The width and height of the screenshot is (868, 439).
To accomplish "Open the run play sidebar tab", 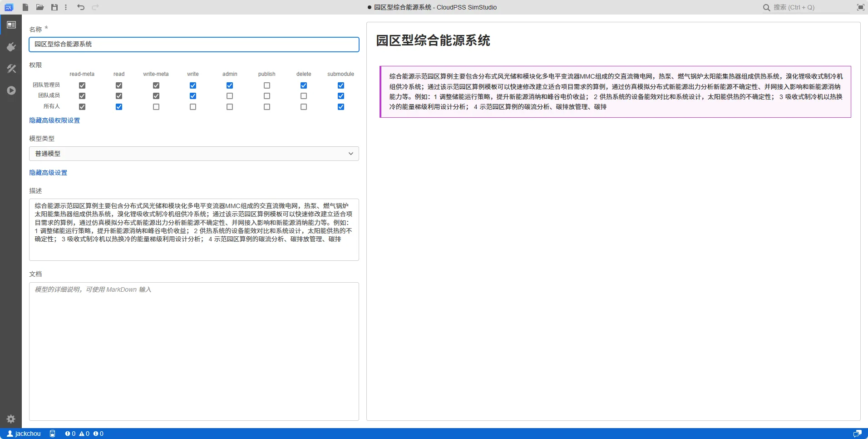I will [11, 90].
